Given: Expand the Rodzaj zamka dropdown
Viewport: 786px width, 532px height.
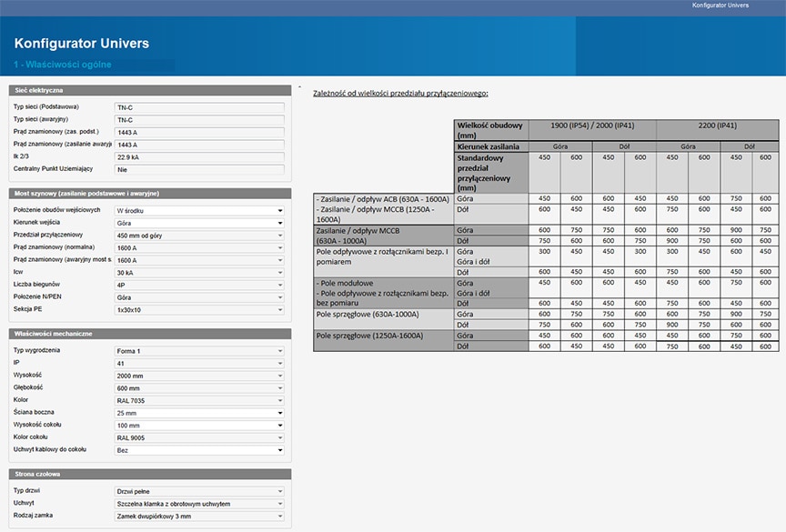Looking at the screenshot, I should [199, 516].
